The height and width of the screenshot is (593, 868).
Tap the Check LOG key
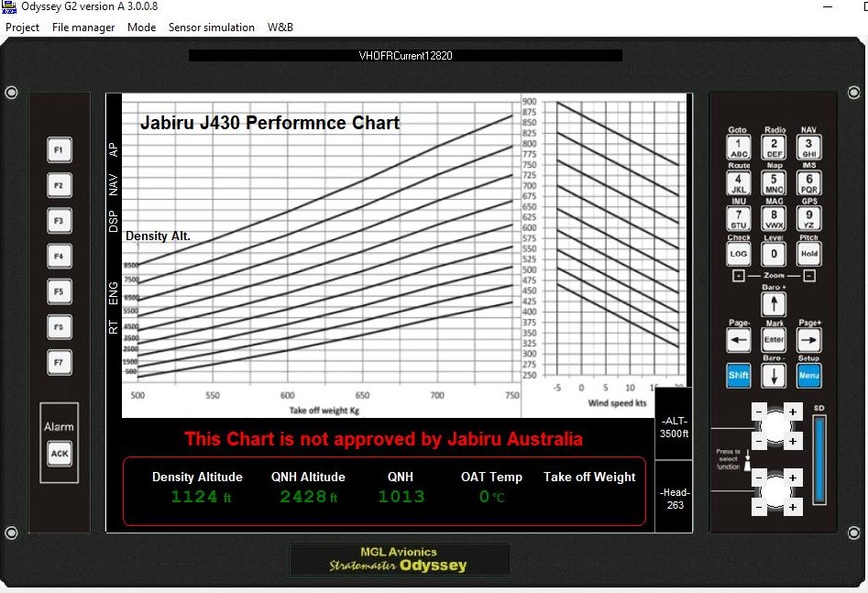(x=739, y=254)
